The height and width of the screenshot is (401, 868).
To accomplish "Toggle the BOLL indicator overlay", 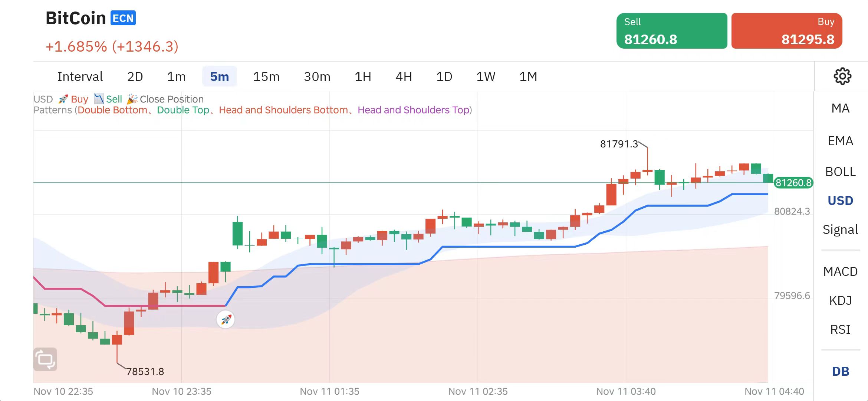I will (840, 172).
